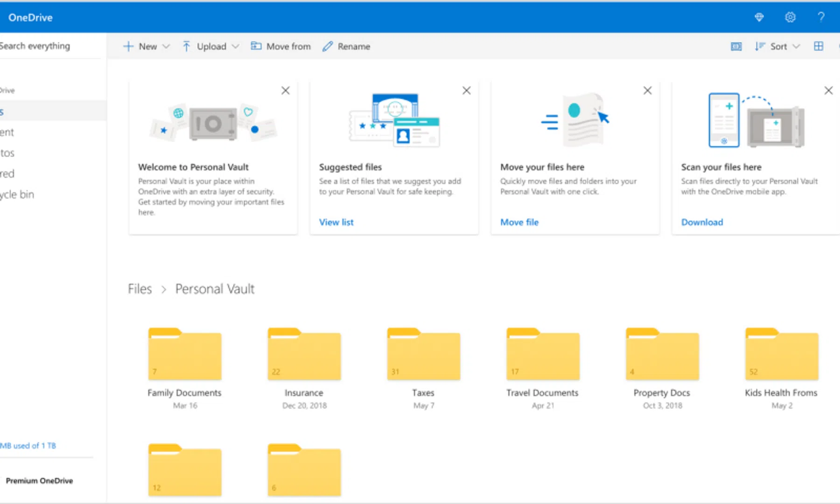Go to Files in the breadcrumb
The image size is (840, 504).
click(140, 289)
